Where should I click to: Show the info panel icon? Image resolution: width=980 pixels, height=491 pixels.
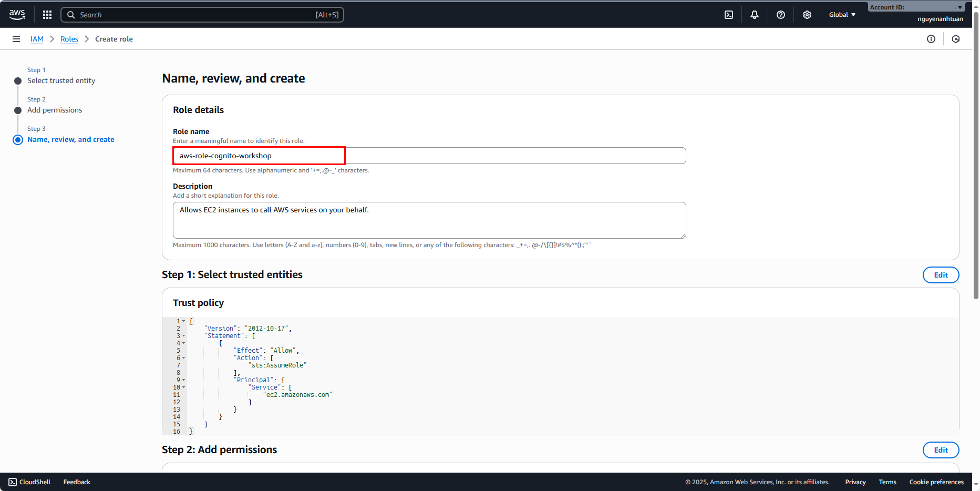(x=931, y=39)
